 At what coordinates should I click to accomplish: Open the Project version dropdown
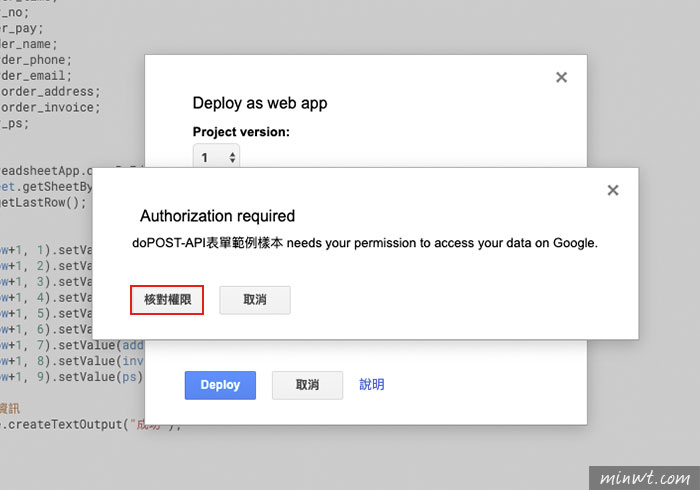pyautogui.click(x=216, y=157)
